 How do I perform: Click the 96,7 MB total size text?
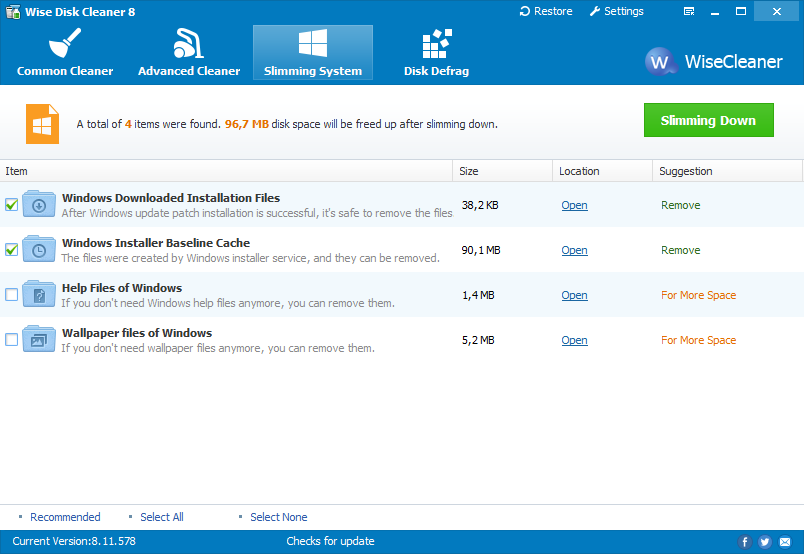[247, 124]
